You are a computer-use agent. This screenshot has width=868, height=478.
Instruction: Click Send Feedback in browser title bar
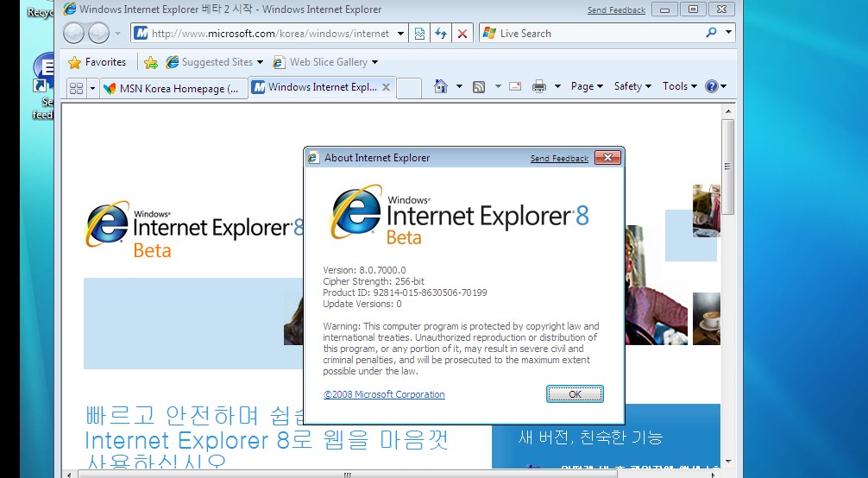click(616, 10)
